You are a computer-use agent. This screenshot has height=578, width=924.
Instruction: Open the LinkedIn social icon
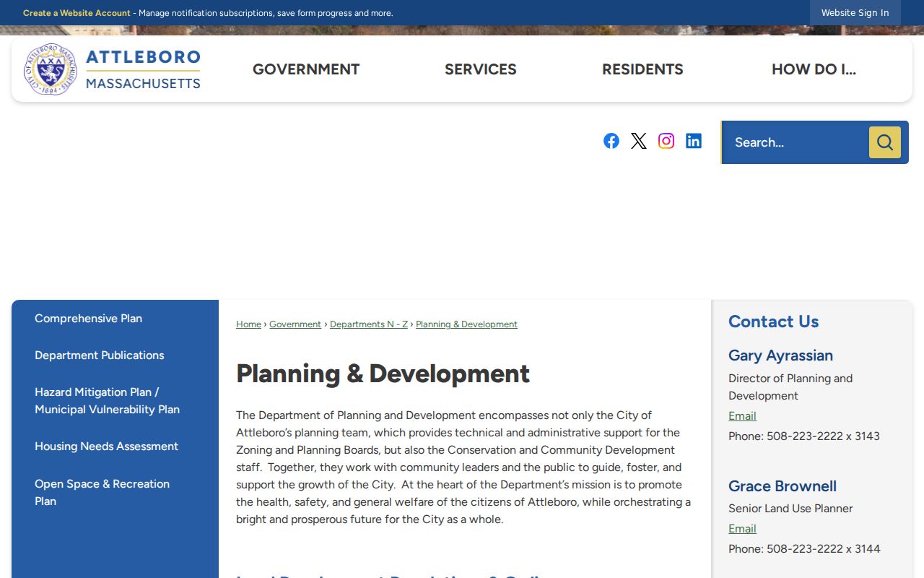pos(694,141)
